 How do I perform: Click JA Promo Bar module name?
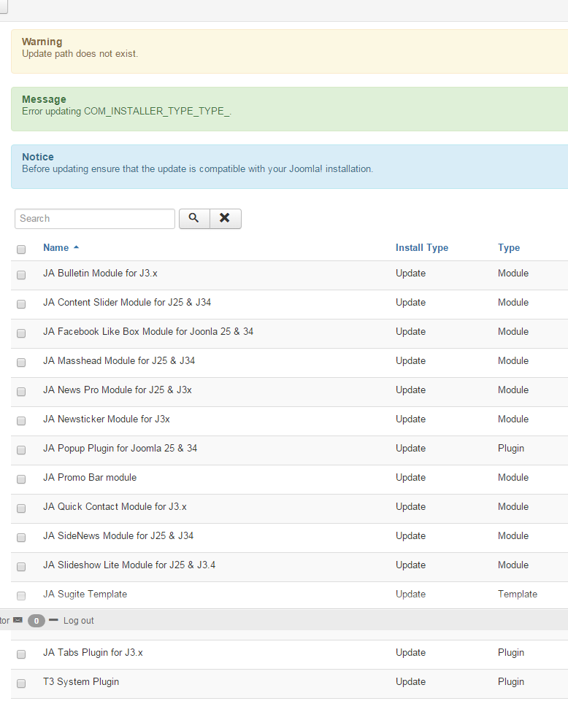pyautogui.click(x=90, y=477)
